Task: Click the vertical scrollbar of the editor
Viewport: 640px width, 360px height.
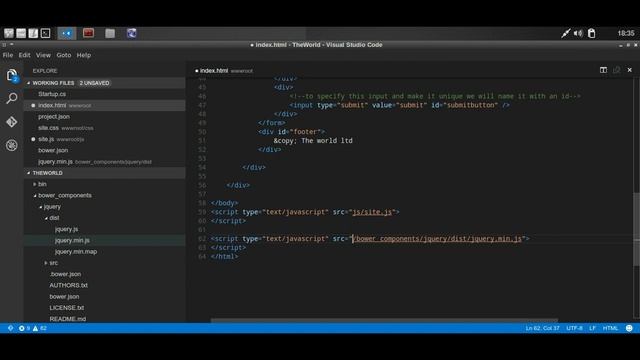Action: tap(636, 229)
